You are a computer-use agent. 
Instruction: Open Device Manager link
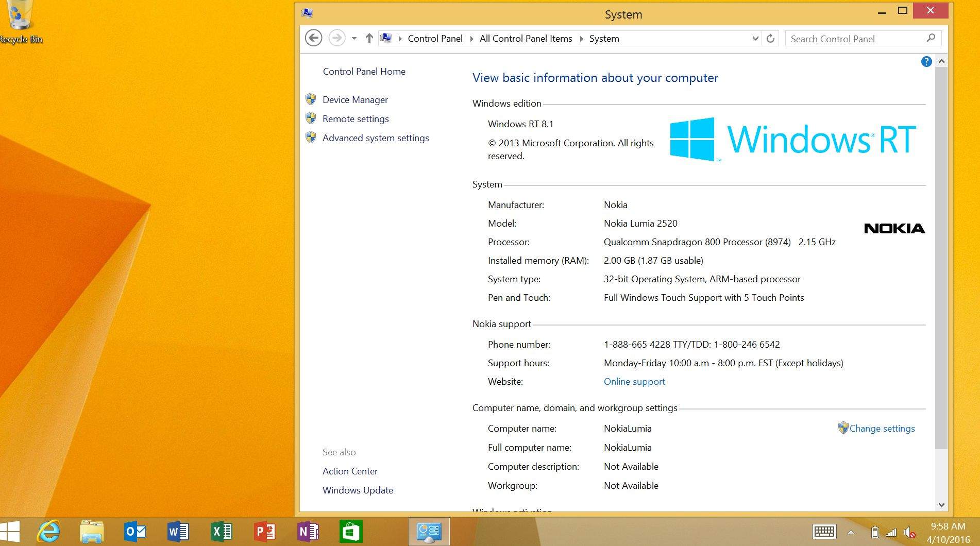pos(355,100)
